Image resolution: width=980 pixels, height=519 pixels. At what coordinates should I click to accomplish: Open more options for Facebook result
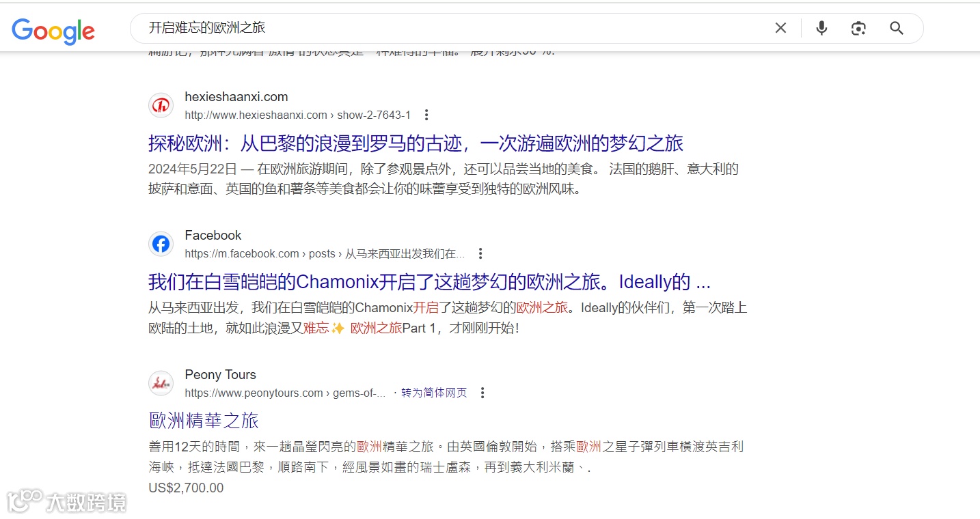(x=480, y=253)
